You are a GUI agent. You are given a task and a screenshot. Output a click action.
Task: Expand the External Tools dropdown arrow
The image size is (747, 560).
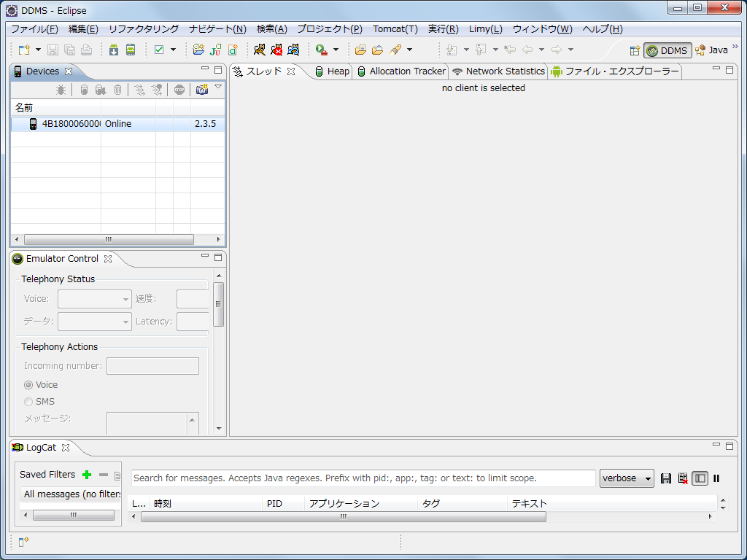336,50
